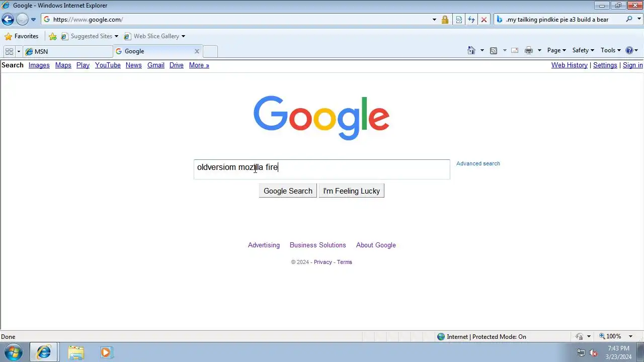This screenshot has height=362, width=644.
Task: Expand the address bar autocomplete dropdown
Action: point(434,20)
